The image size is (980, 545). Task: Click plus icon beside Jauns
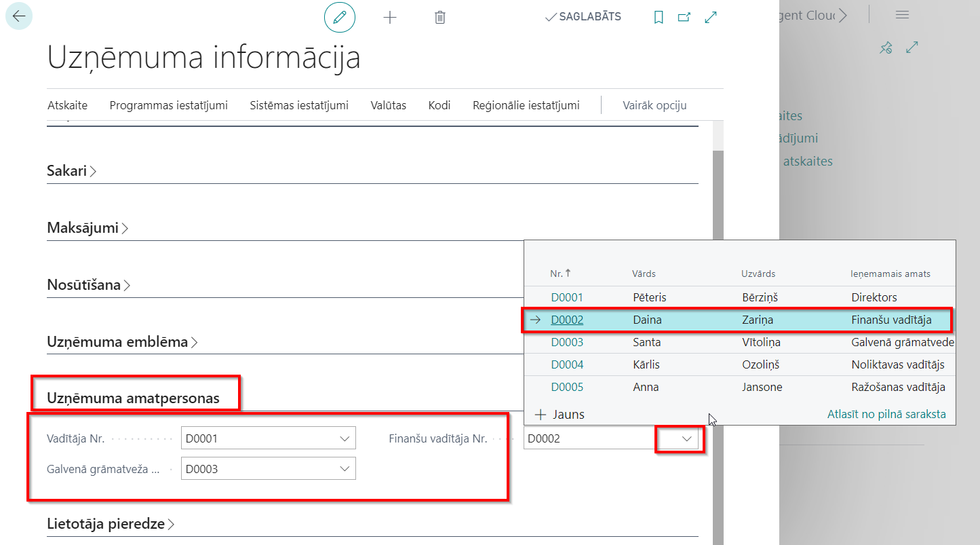click(x=541, y=414)
